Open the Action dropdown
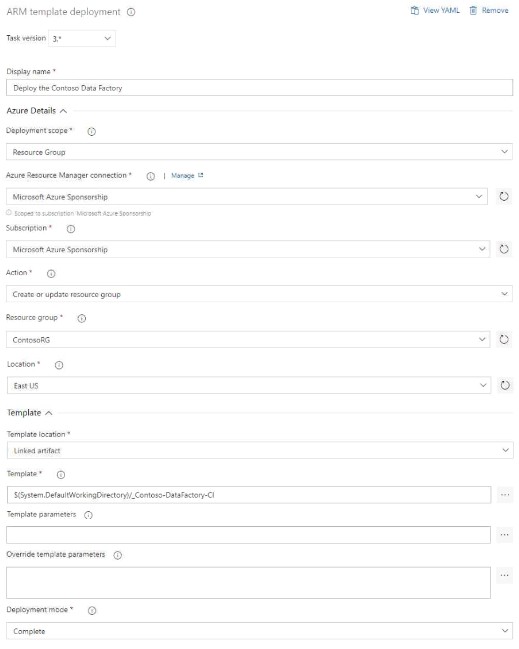The image size is (519, 649). 259,294
